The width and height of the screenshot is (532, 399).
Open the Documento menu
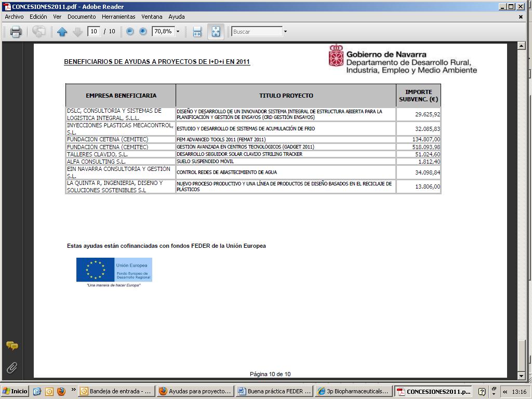tap(82, 17)
